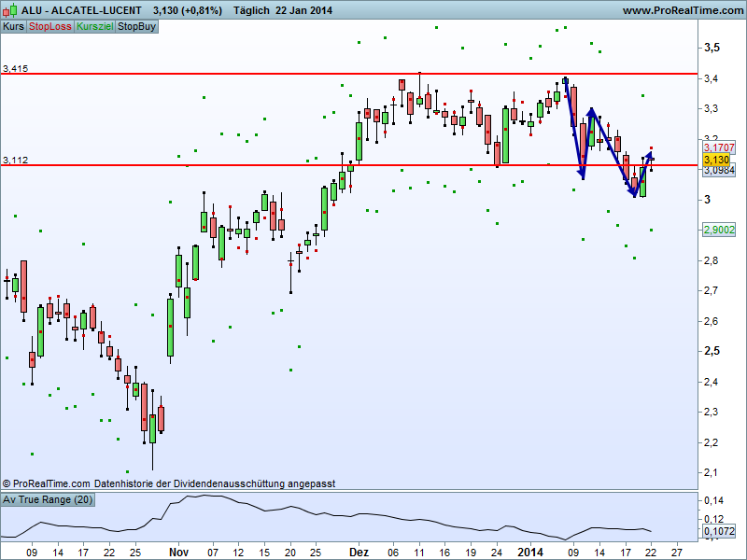The image size is (747, 560).
Task: Open the Av True Range (20) indicator label
Action: [48, 499]
